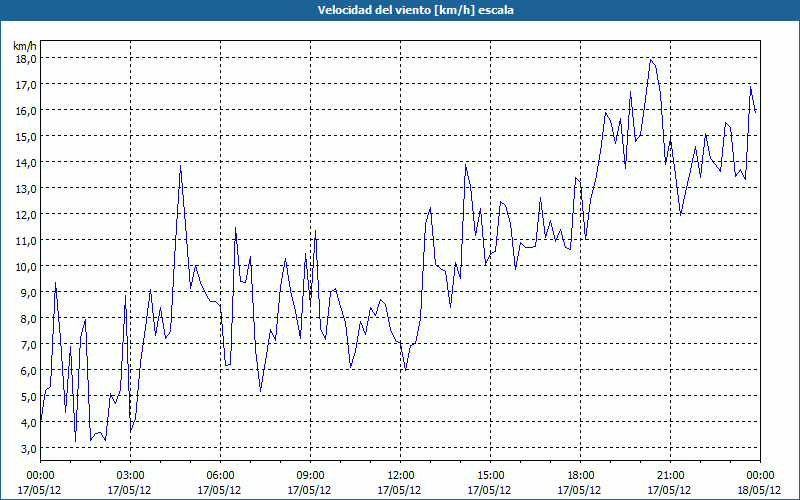Click the "8,0" y-axis value
The height and width of the screenshot is (500, 800).
[28, 319]
